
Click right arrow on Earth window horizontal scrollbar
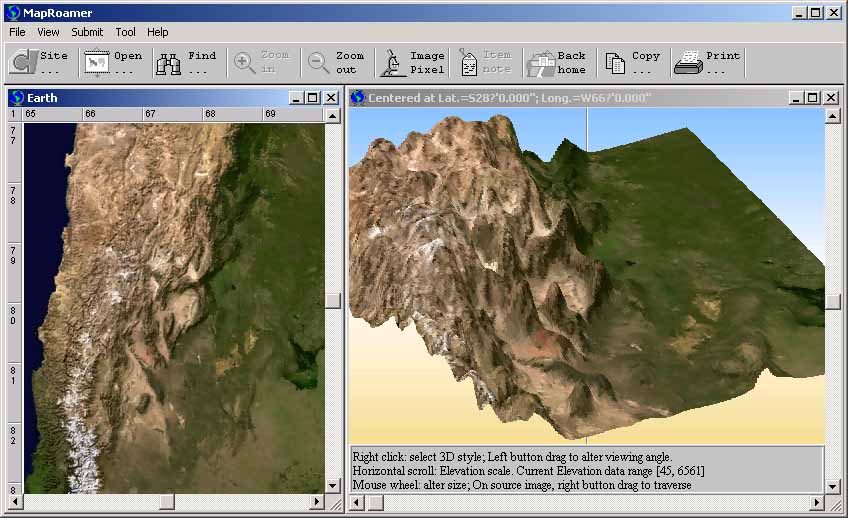[317, 502]
